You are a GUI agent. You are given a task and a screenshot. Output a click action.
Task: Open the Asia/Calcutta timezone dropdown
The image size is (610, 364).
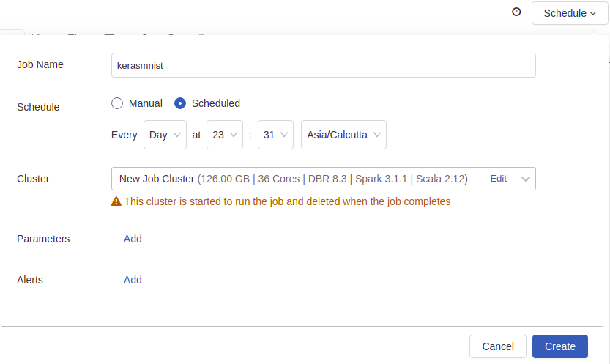(x=343, y=135)
